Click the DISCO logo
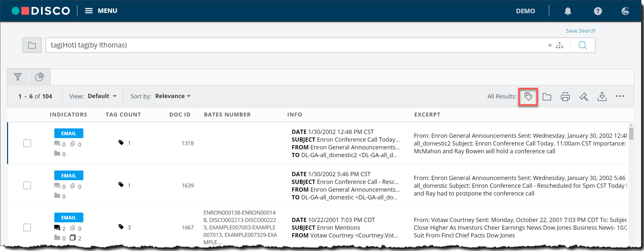Image resolution: width=644 pixels, height=251 pixels. click(41, 11)
